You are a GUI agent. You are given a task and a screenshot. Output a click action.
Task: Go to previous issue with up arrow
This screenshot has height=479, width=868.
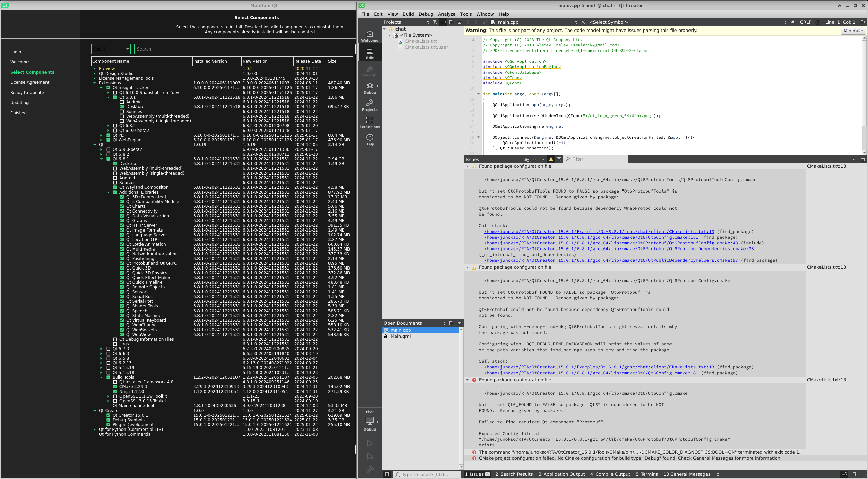click(x=534, y=159)
